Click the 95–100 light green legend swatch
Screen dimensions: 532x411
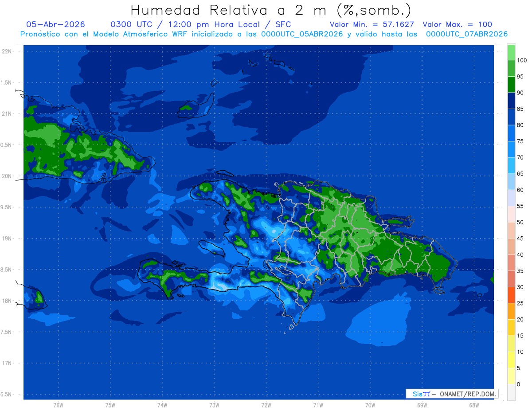[x=511, y=68]
